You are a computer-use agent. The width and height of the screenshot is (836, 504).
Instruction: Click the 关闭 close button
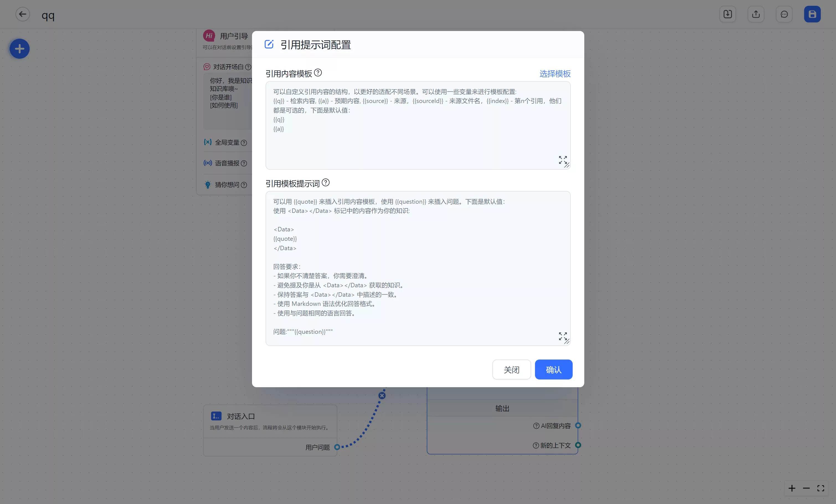[511, 369]
